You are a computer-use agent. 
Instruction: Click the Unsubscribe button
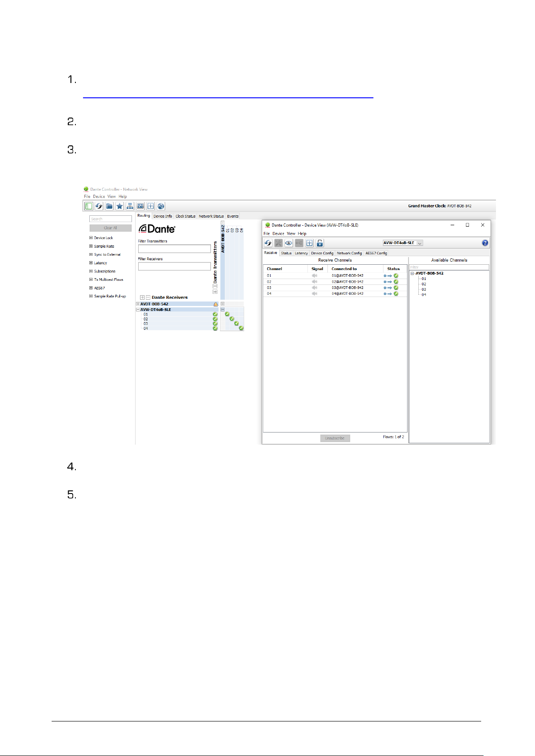335,438
